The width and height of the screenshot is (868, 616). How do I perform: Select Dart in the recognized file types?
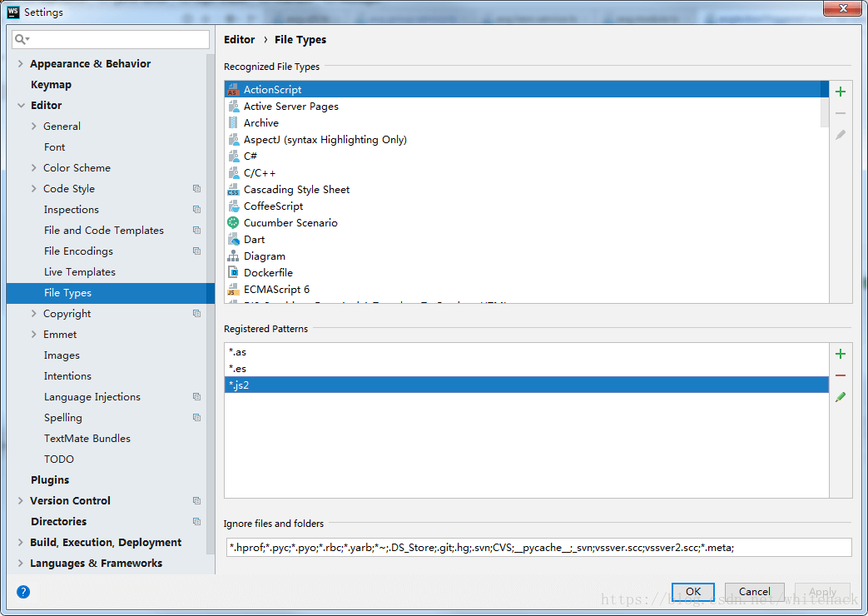pos(254,240)
